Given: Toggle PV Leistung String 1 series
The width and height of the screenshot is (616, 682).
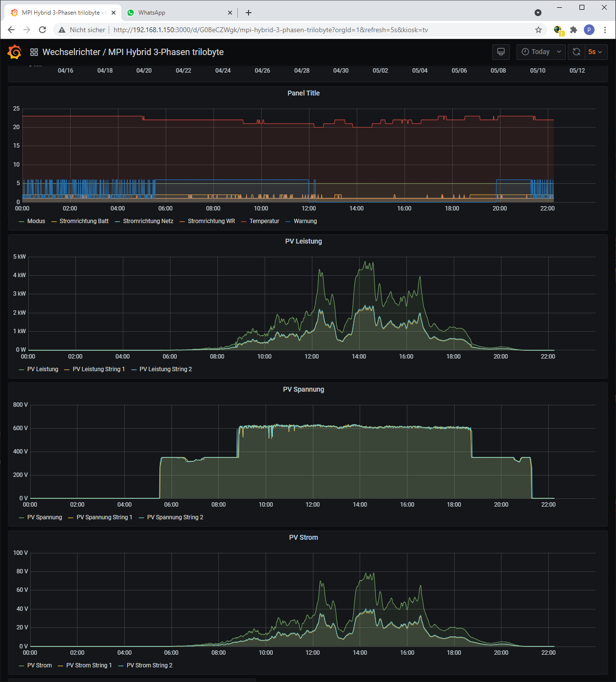Looking at the screenshot, I should tap(98, 369).
